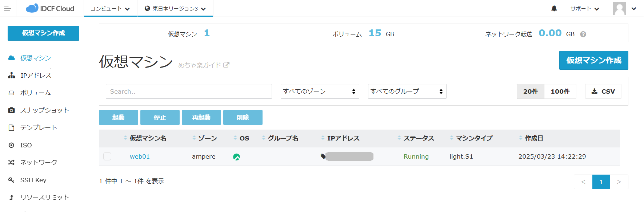This screenshot has height=212, width=644.
Task: Expand the 東日本リージョン3 region selector
Action: tap(175, 9)
